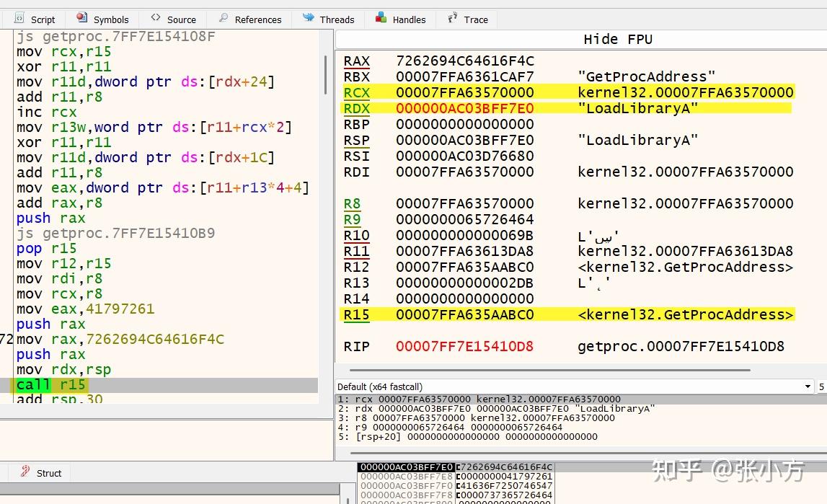Click the first stack dump address
Image resolution: width=827 pixels, height=504 pixels.
404,467
